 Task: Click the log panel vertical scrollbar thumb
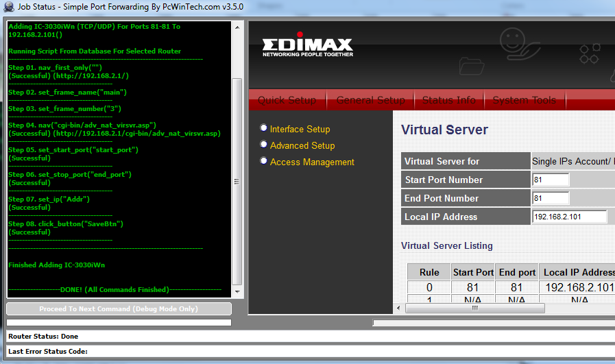click(237, 182)
